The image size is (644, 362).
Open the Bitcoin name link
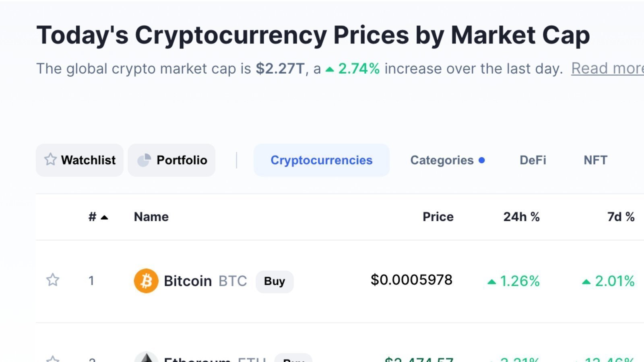click(x=188, y=281)
